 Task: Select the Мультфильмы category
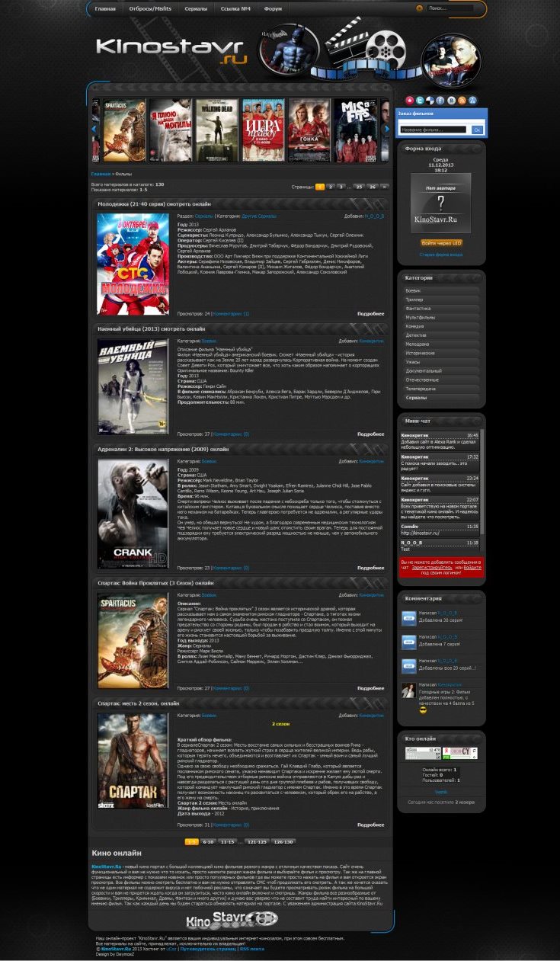(x=440, y=317)
